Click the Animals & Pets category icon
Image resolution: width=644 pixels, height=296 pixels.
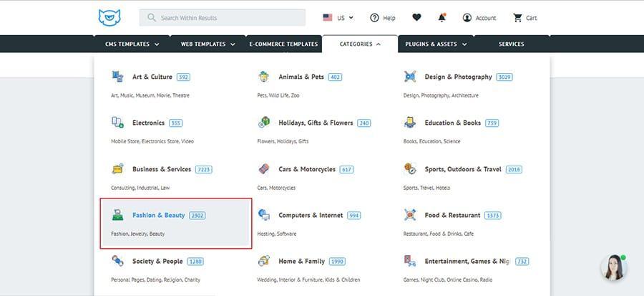tap(263, 77)
